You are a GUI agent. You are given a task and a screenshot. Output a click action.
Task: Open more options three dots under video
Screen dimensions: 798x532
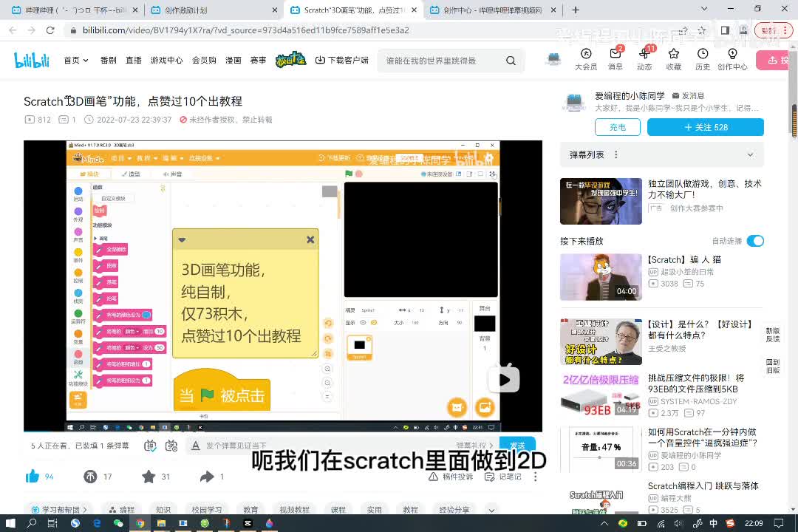pos(535,477)
